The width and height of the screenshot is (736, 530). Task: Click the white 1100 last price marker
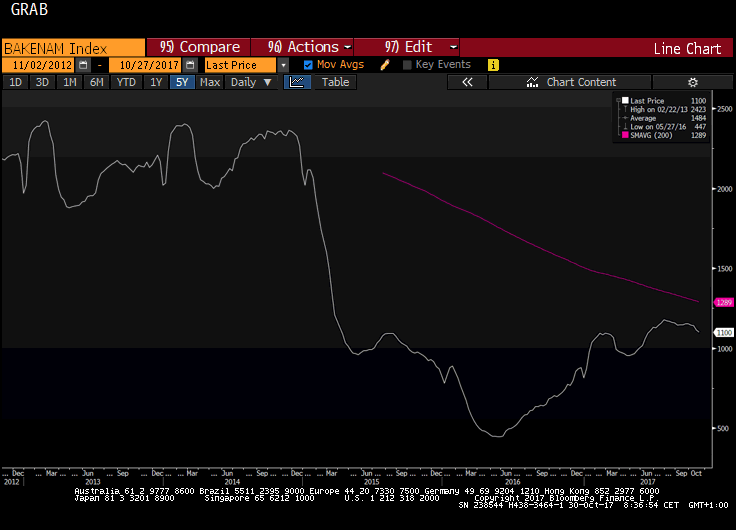coord(724,332)
